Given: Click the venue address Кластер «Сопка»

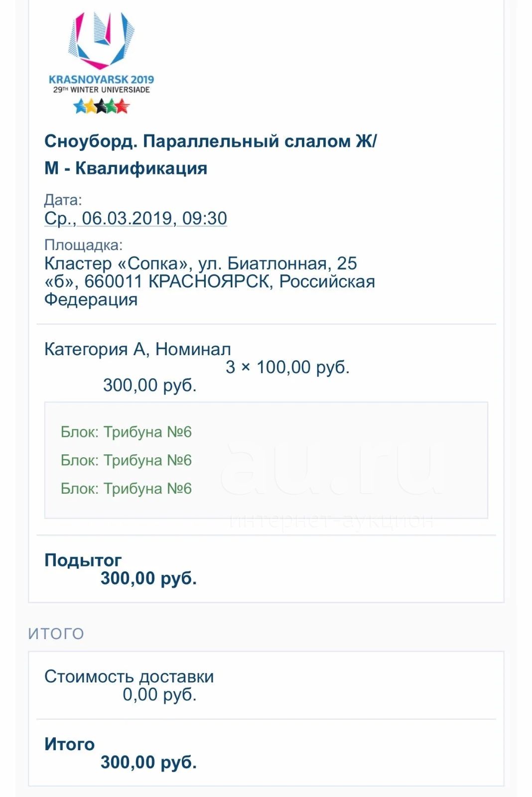Looking at the screenshot, I should point(209,281).
